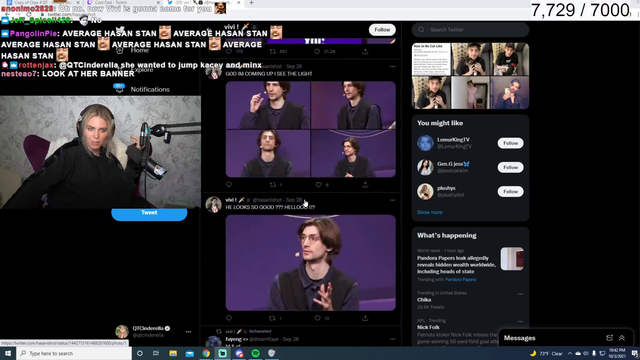
Task: Open Windows Start menu
Action: pyautogui.click(x=8, y=353)
